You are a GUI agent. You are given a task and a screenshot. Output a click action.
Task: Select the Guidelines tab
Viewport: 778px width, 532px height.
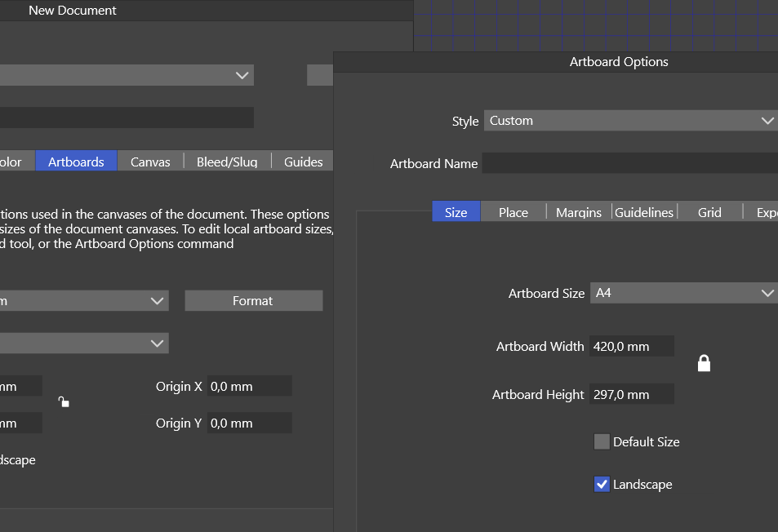(x=644, y=212)
